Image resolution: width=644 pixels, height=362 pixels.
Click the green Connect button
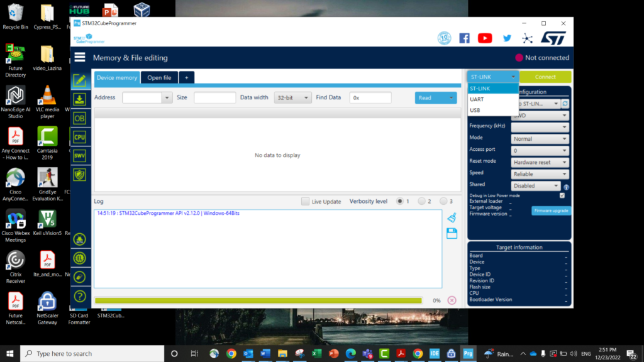pyautogui.click(x=545, y=77)
